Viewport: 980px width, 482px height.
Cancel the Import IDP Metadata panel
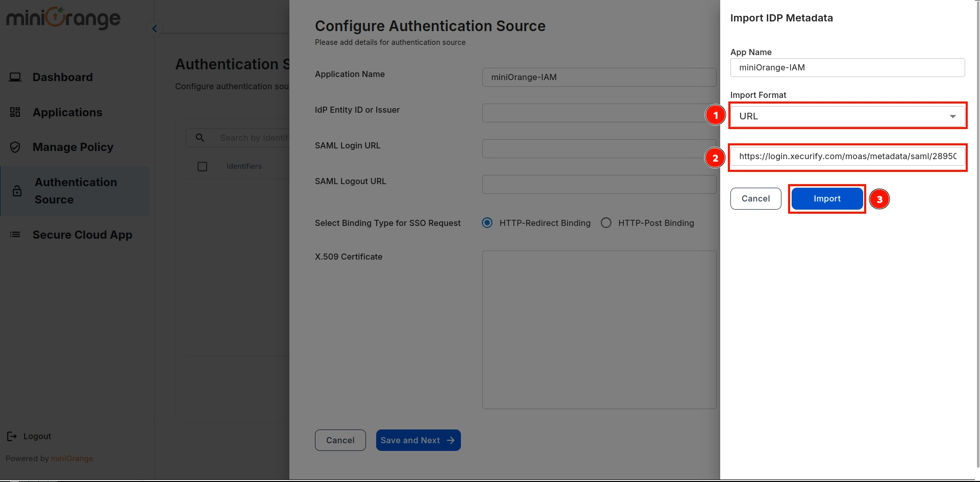(x=755, y=198)
